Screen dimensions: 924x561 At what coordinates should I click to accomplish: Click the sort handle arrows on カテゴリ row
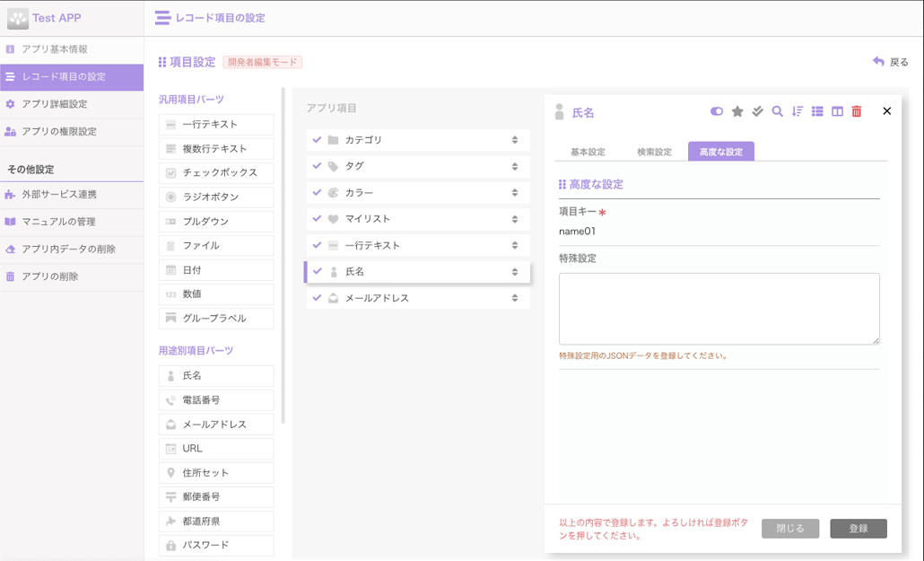[514, 140]
